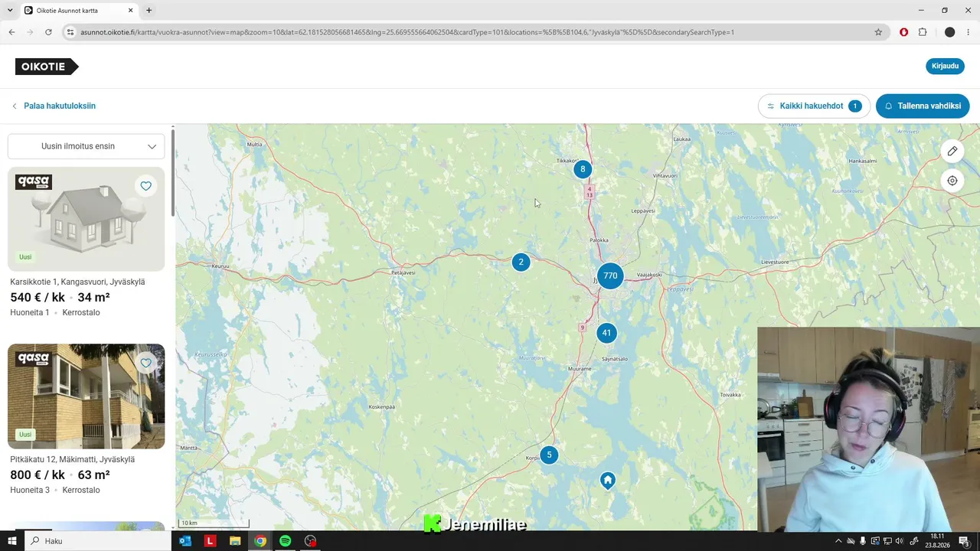Click the draw-area pencil icon on the map

[952, 151]
